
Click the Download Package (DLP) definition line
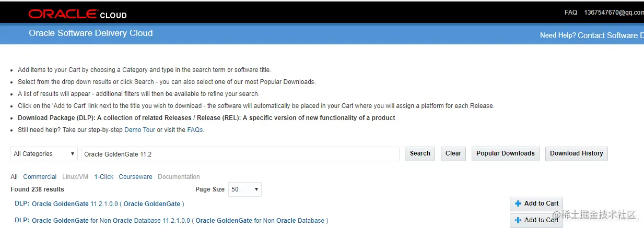click(206, 118)
